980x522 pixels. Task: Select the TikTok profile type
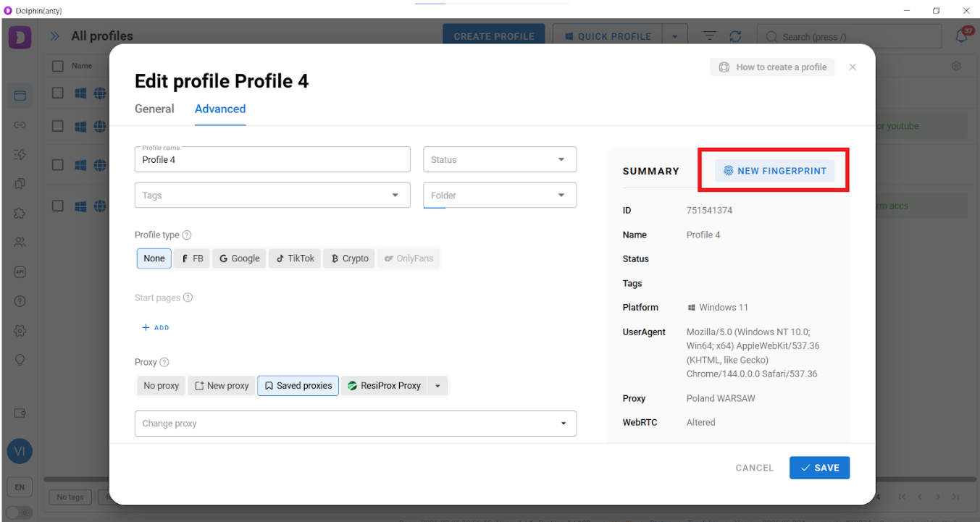pos(296,258)
